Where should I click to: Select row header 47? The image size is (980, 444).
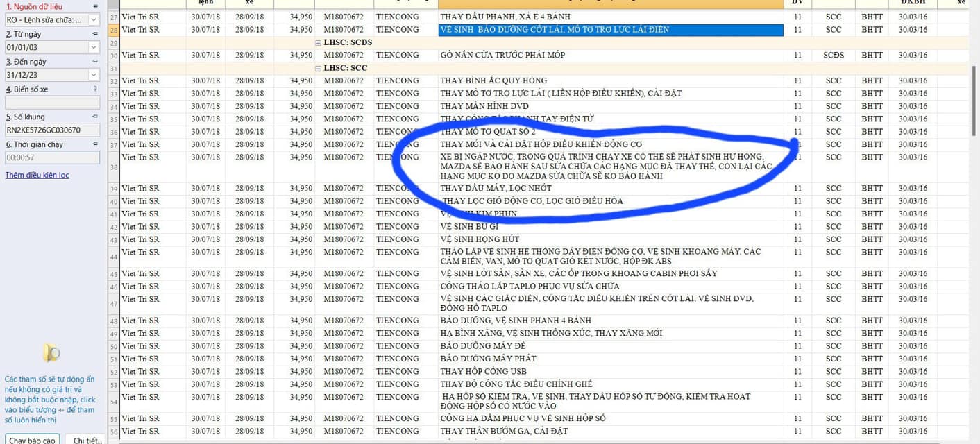point(114,304)
